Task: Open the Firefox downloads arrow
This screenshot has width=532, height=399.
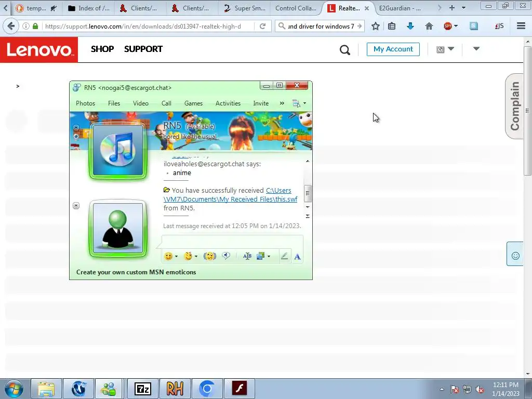Action: (x=410, y=26)
